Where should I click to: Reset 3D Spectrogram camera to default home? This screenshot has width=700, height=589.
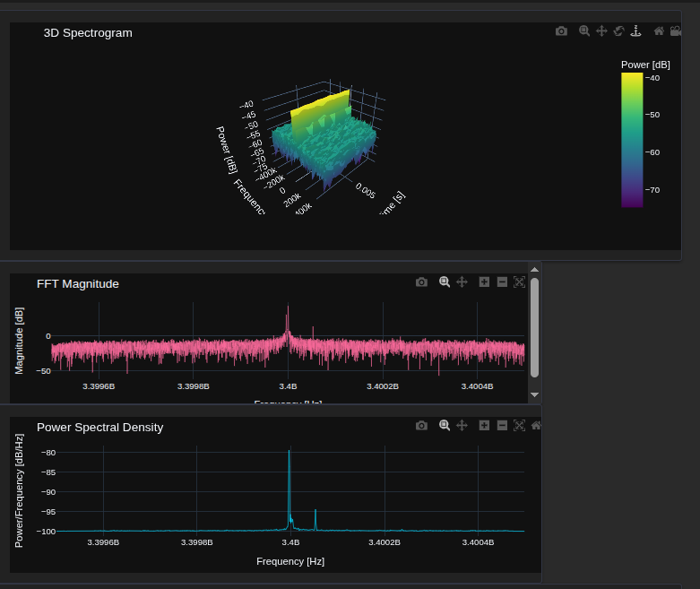pos(659,31)
